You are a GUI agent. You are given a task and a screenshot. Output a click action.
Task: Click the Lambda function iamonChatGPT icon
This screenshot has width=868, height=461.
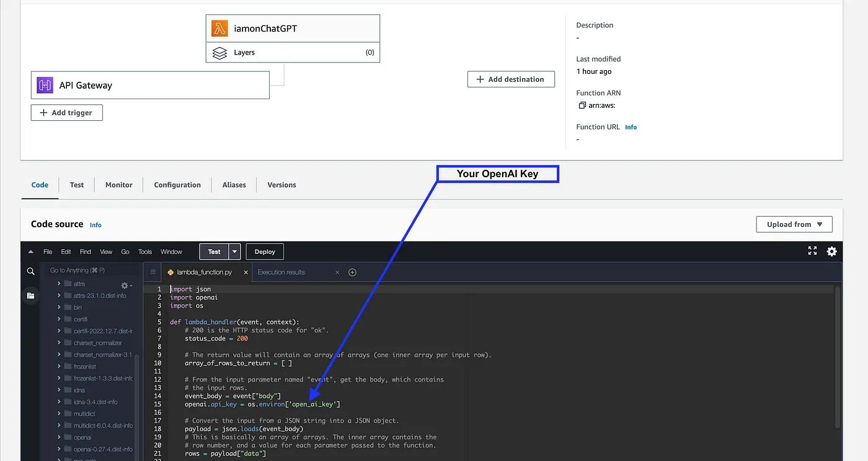(219, 29)
